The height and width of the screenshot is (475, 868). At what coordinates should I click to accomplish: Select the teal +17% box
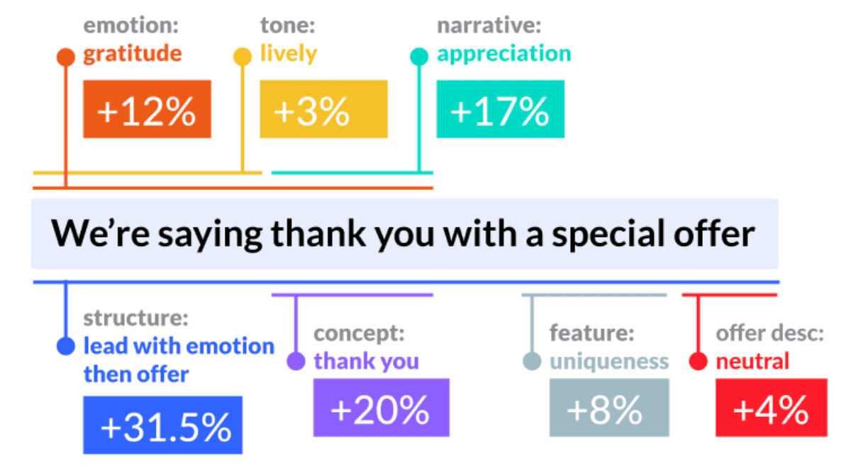click(x=500, y=109)
